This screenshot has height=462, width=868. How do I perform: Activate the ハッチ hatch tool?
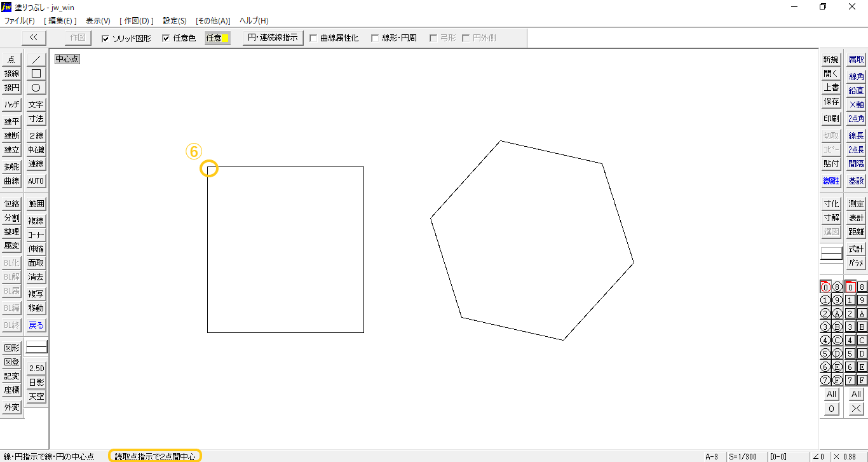tap(11, 105)
